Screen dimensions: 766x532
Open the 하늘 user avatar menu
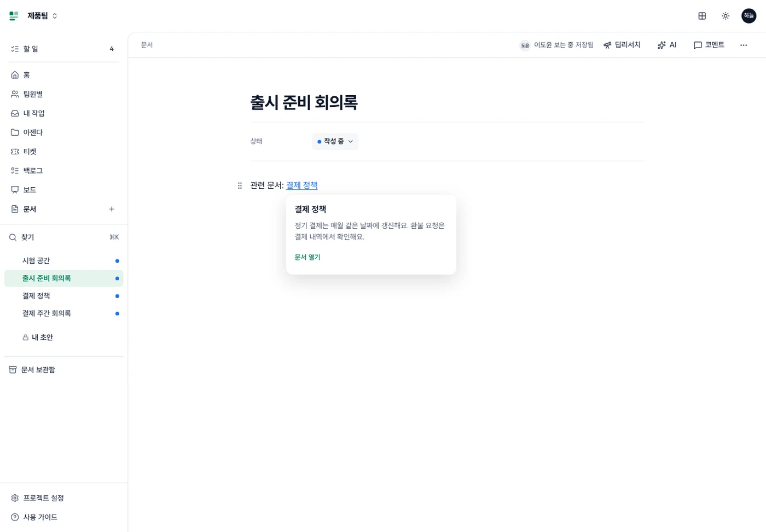pos(748,16)
